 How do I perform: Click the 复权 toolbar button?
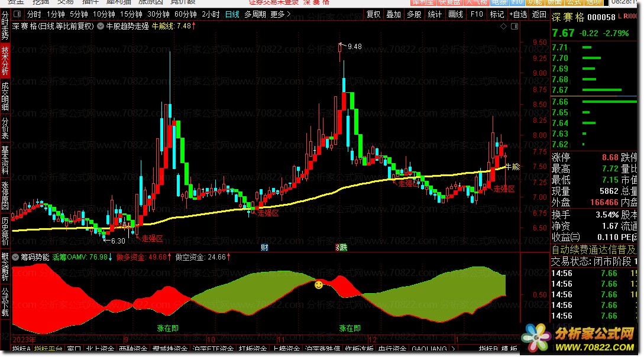[373, 14]
